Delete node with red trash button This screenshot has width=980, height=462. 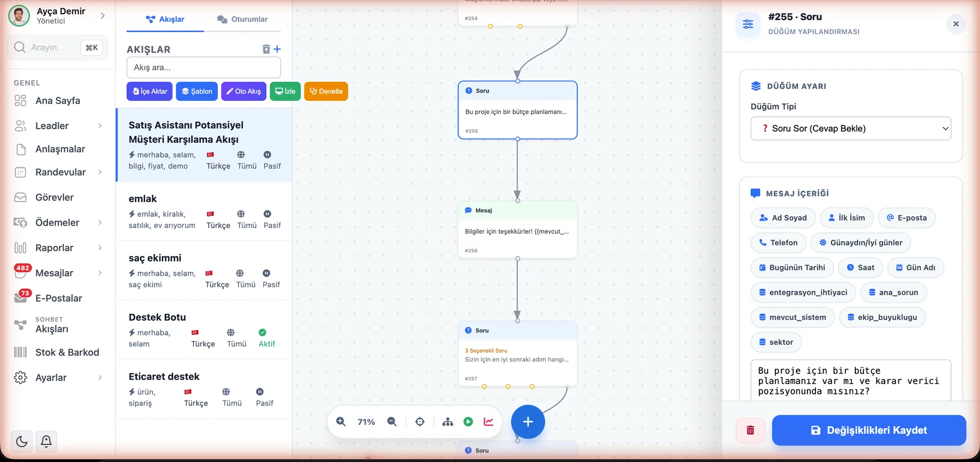[750, 430]
